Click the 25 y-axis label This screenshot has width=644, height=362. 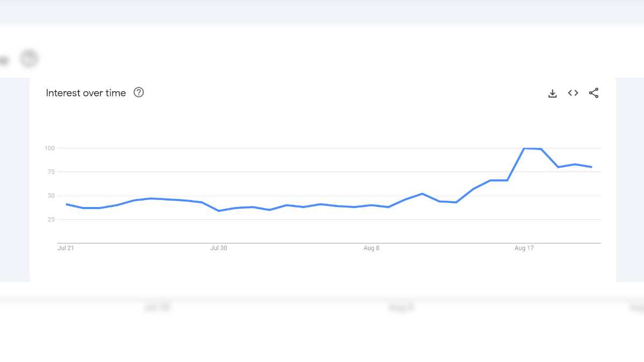pos(51,219)
